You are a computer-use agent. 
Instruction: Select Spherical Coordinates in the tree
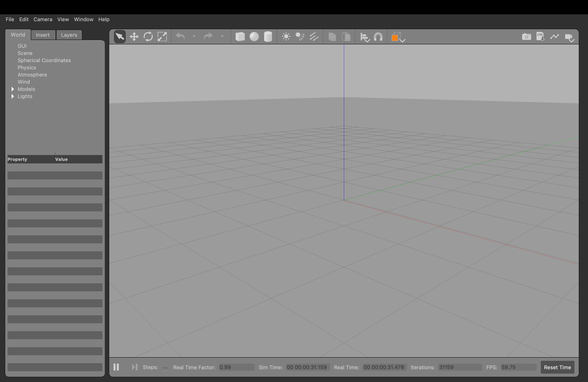tap(44, 60)
